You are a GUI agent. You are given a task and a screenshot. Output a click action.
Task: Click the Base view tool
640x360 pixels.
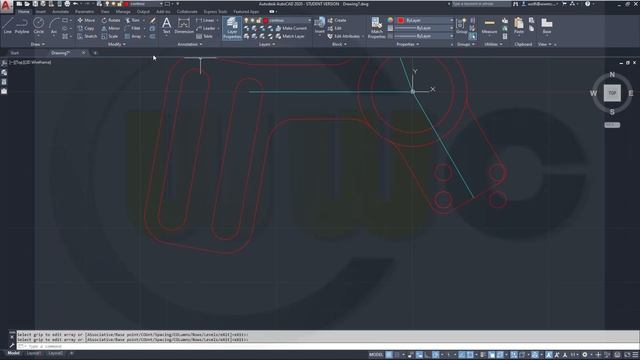click(547, 26)
